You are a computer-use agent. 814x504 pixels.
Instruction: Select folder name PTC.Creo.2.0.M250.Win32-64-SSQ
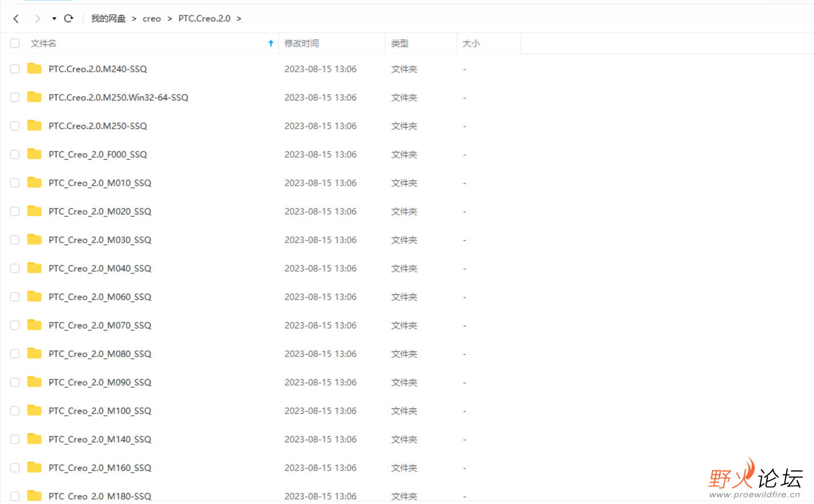click(119, 97)
